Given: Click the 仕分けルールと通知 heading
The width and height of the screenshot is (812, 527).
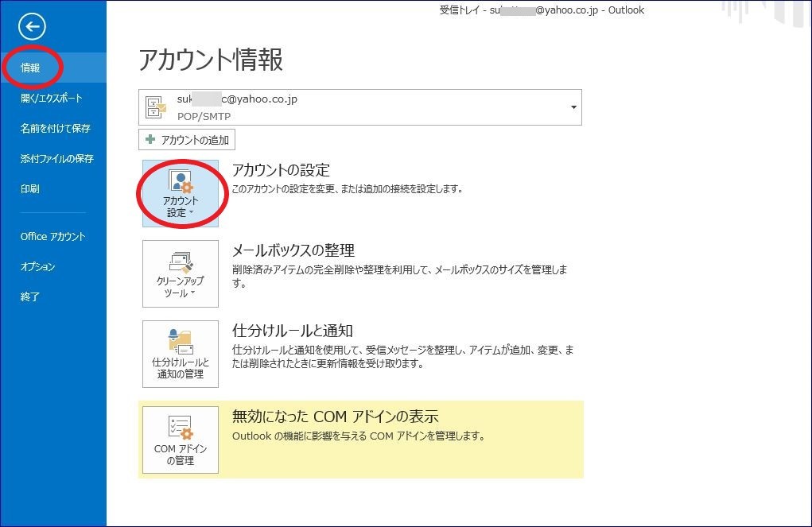Looking at the screenshot, I should (292, 331).
